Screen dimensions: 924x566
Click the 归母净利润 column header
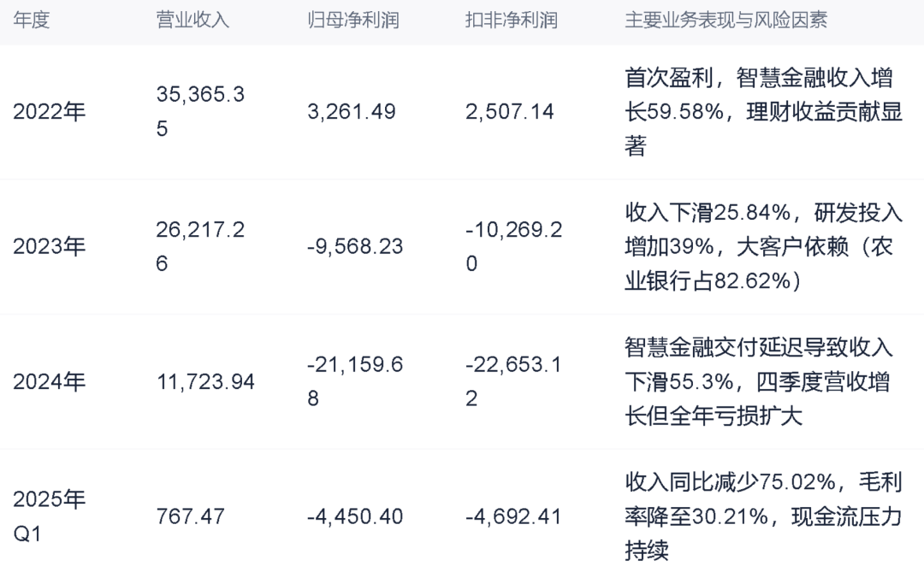point(352,20)
